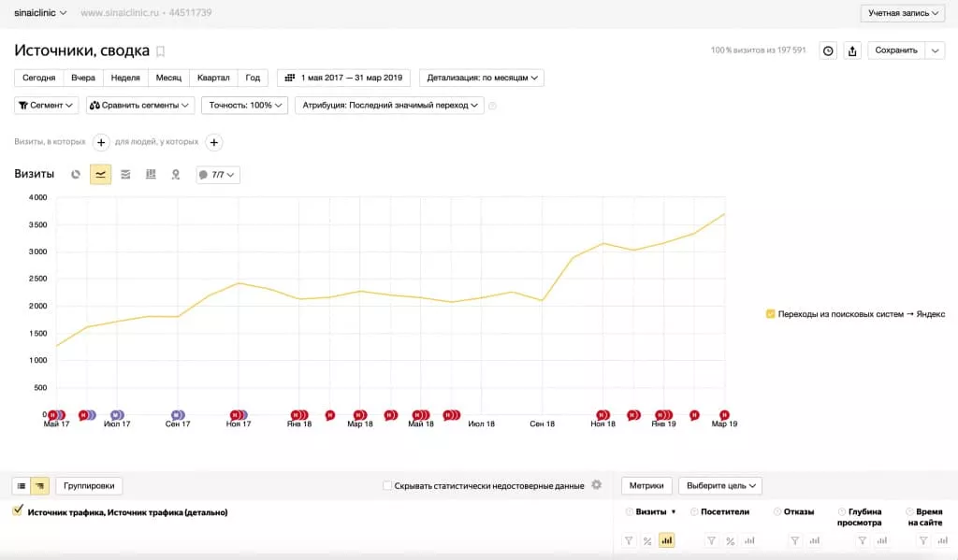Open the settings gear near data filter
Image resolution: width=958 pixels, height=560 pixels.
[596, 485]
